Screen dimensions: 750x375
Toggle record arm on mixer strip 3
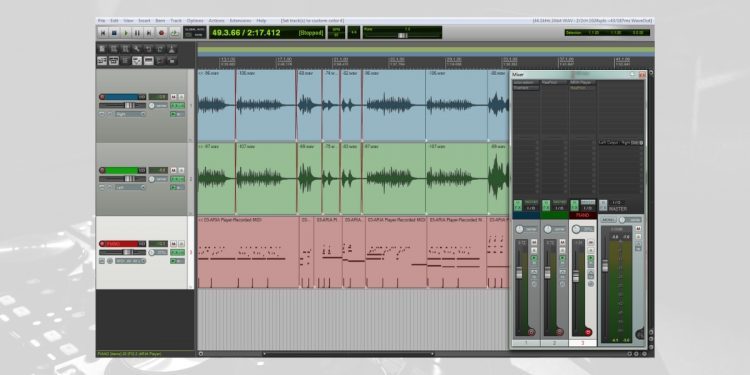(x=588, y=332)
